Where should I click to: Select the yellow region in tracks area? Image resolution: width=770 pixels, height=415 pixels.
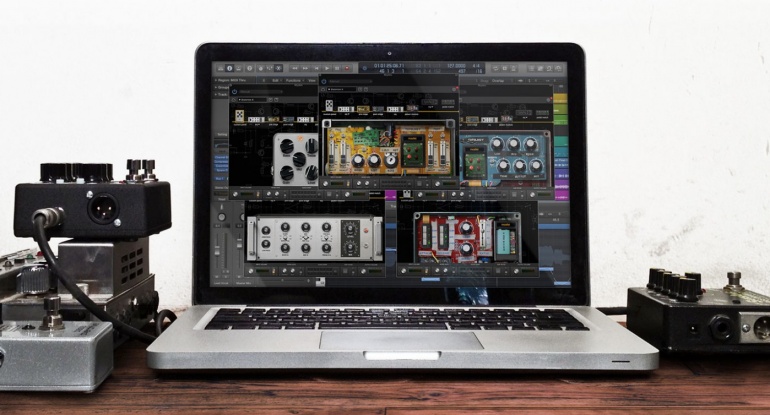click(560, 98)
